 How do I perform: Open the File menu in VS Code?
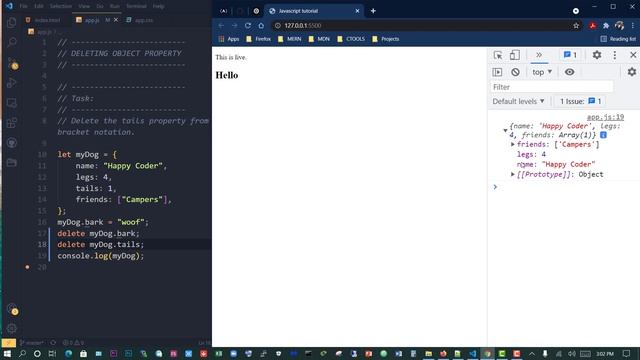(x=24, y=6)
